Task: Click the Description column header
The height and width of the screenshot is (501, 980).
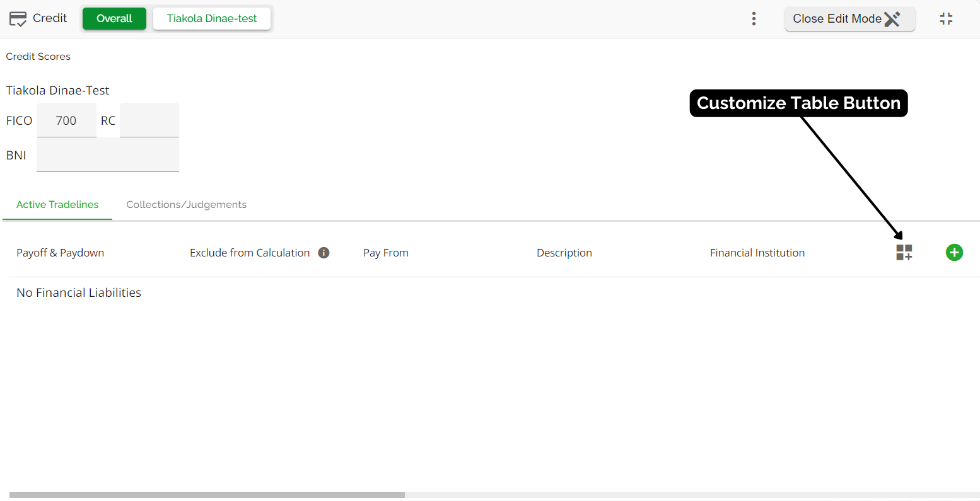Action: coord(564,253)
